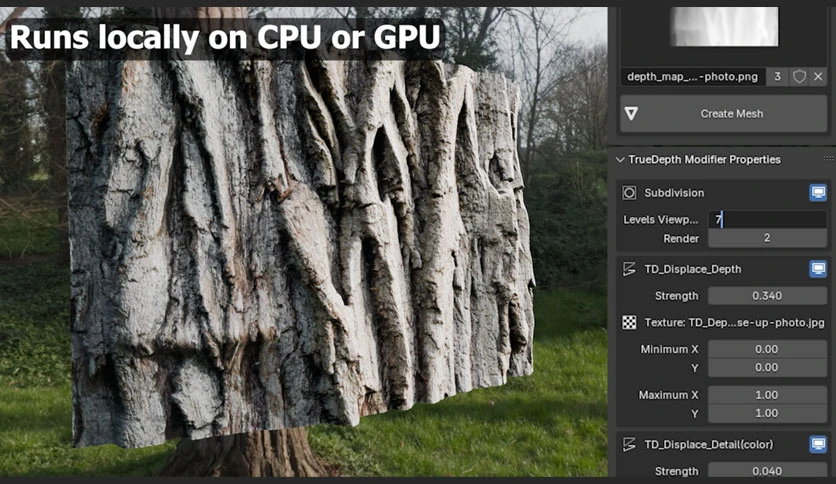Click the image user count 3
The width and height of the screenshot is (836, 484).
click(x=777, y=77)
